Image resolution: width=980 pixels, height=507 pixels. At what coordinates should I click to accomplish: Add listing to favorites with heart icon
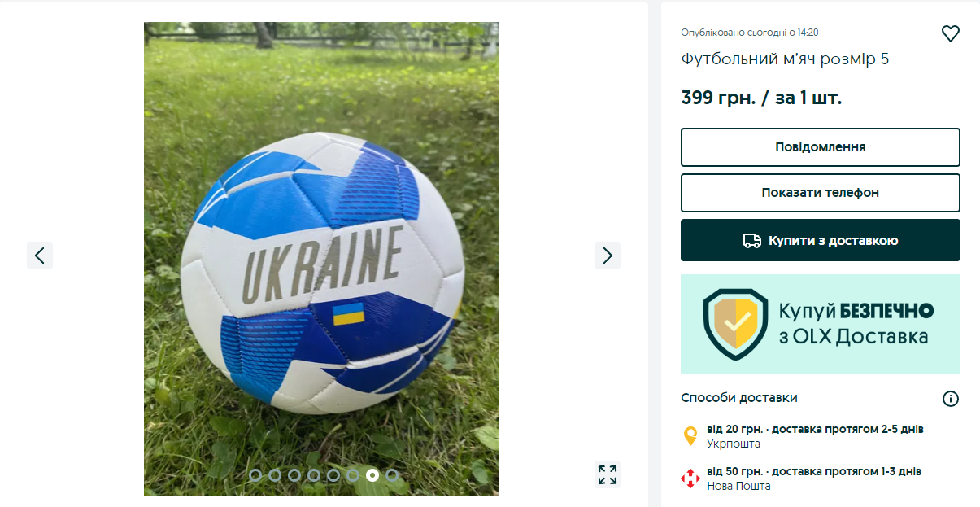(x=950, y=34)
